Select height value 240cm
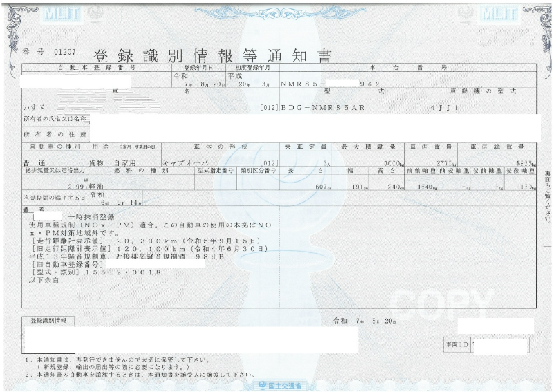The width and height of the screenshot is (553, 392). (x=395, y=187)
